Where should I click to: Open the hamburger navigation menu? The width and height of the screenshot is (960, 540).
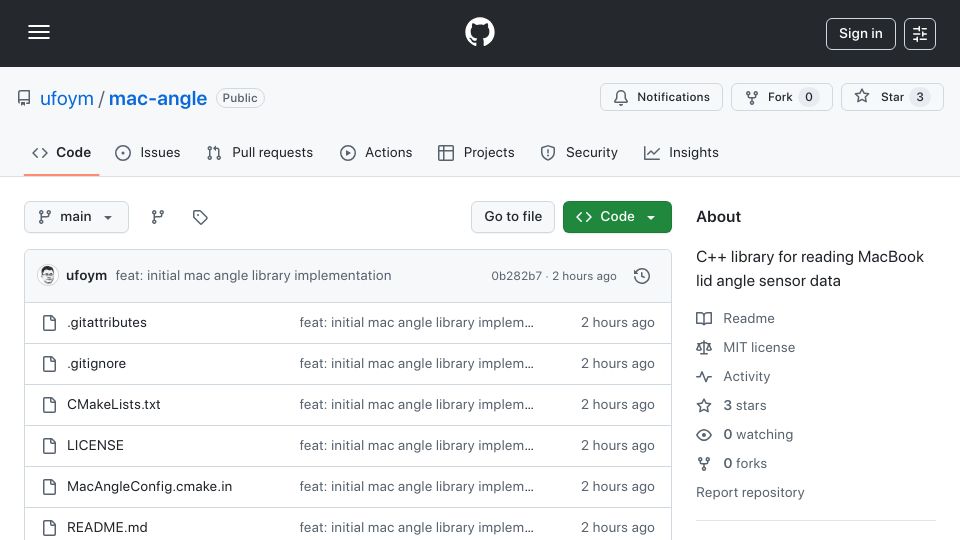click(39, 32)
